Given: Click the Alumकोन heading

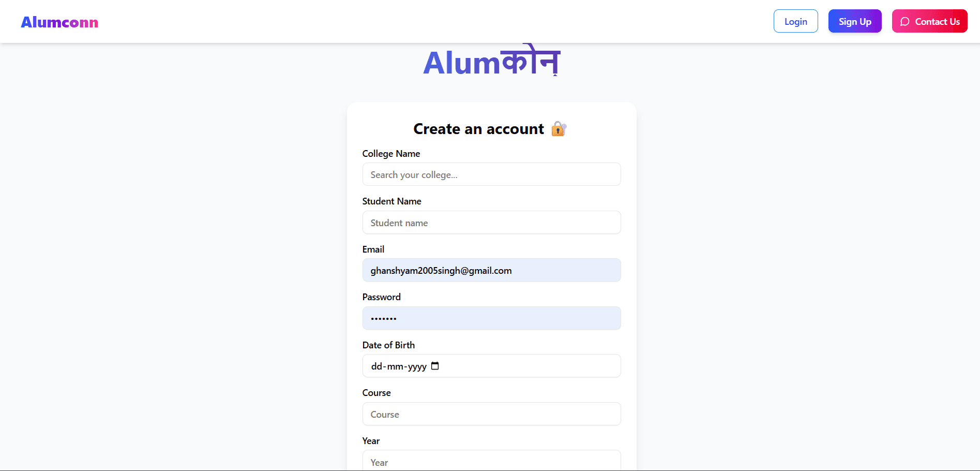Looking at the screenshot, I should (490, 61).
